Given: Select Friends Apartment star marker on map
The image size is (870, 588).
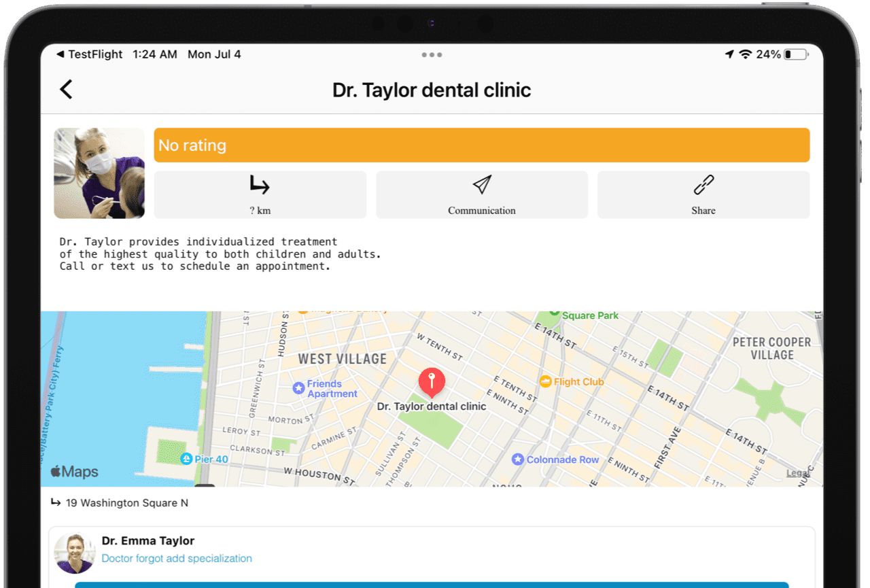Looking at the screenshot, I should [x=298, y=388].
